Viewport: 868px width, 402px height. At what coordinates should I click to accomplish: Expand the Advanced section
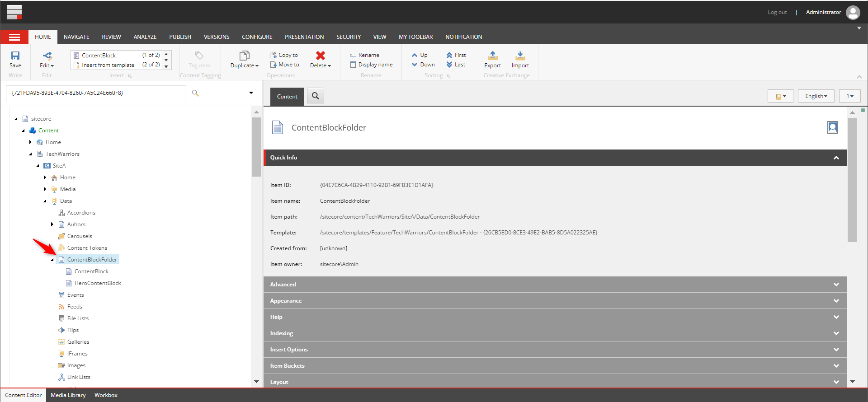836,285
